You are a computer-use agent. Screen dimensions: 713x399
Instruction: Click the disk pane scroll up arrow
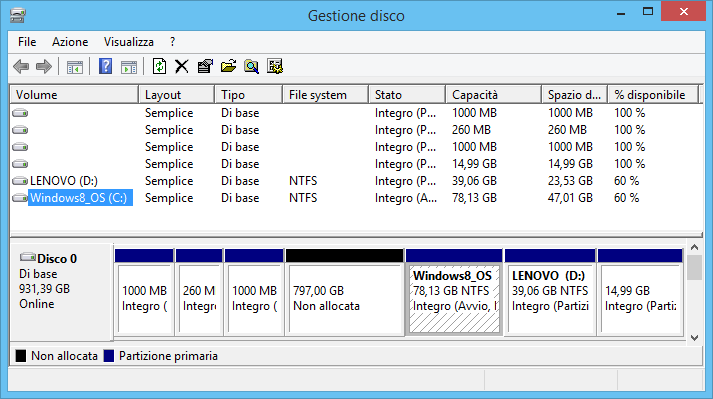[694, 247]
